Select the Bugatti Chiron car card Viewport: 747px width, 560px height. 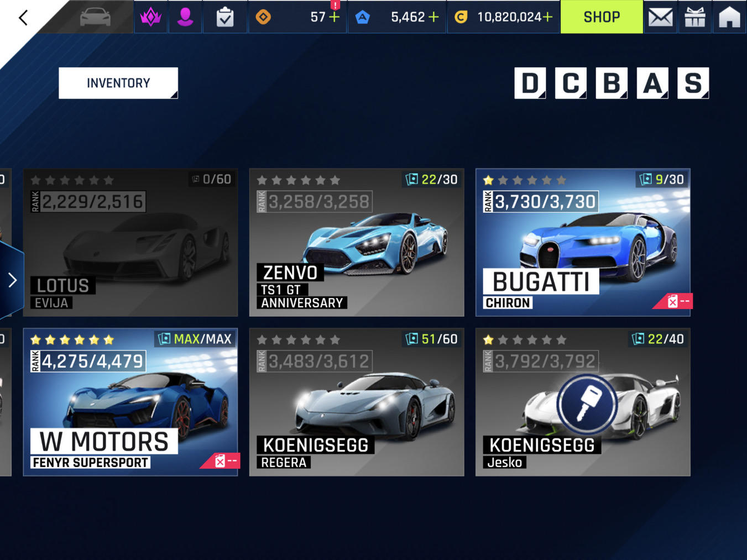pyautogui.click(x=583, y=242)
